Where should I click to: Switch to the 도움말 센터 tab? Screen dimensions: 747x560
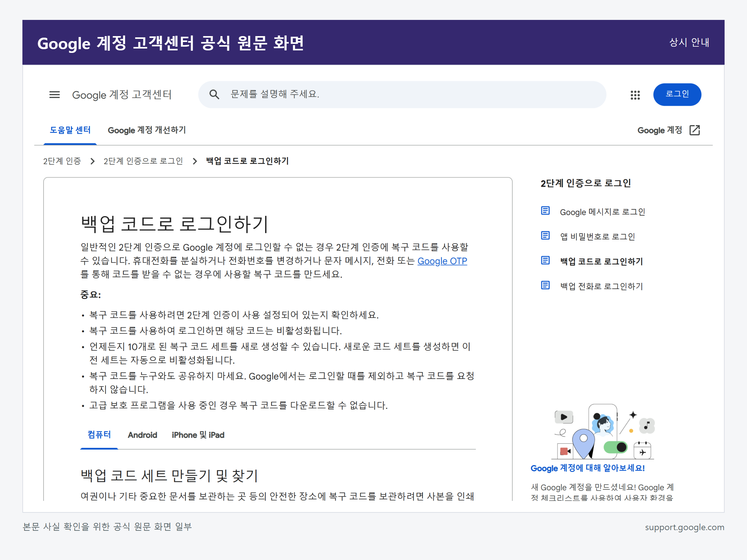70,130
